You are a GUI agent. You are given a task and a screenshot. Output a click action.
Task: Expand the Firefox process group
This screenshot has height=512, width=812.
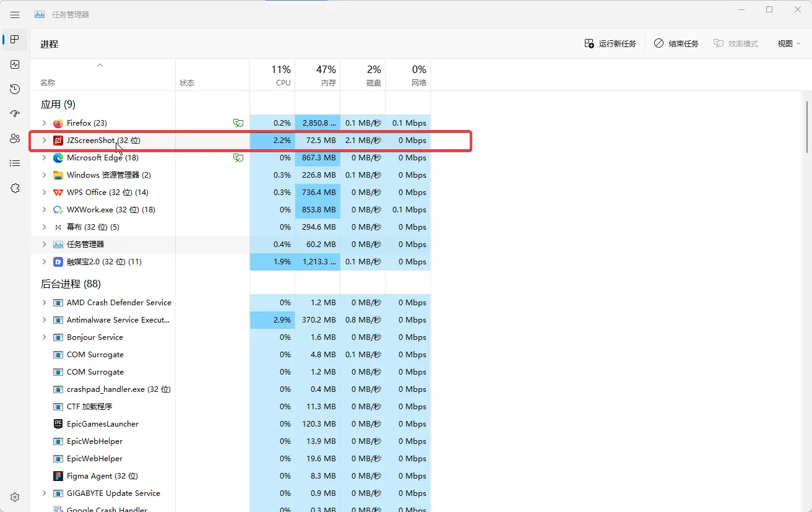click(44, 123)
